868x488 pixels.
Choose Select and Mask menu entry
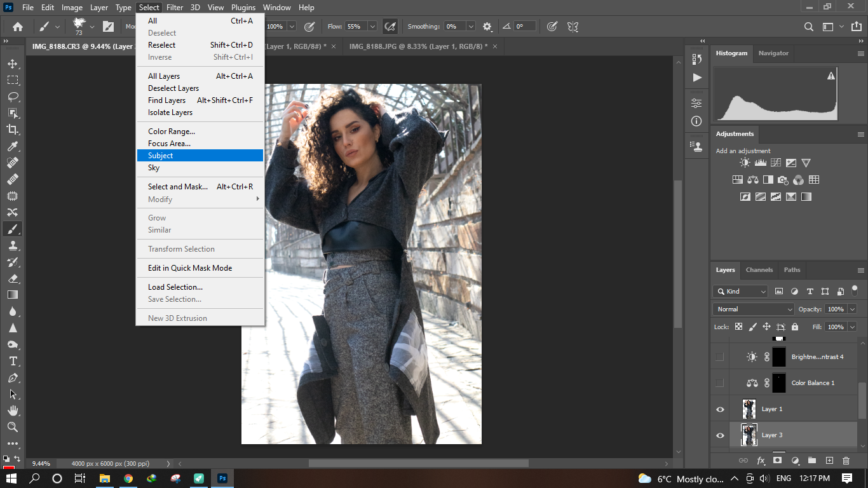[x=200, y=187]
